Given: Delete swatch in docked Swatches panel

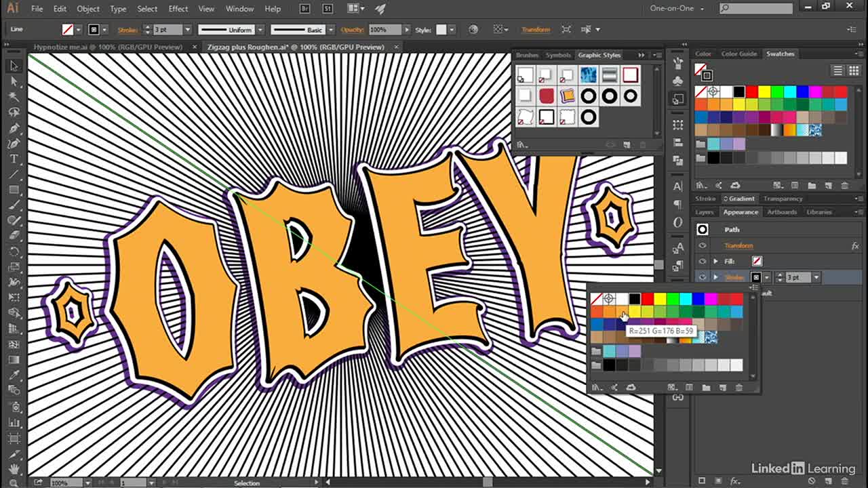Looking at the screenshot, I should [844, 185].
